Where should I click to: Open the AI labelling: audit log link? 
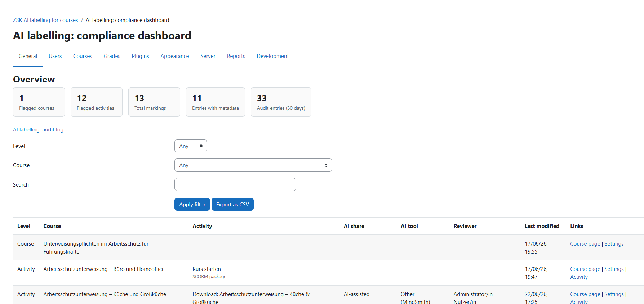coord(38,130)
